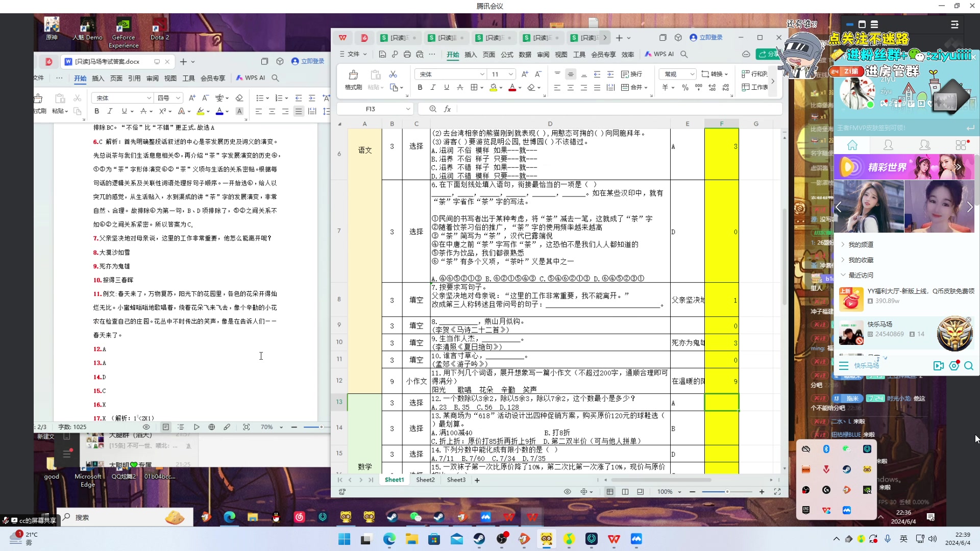Viewport: 980px width, 551px height.
Task: Click the Save icon in the spreadsheet toolbar
Action: [x=382, y=54]
